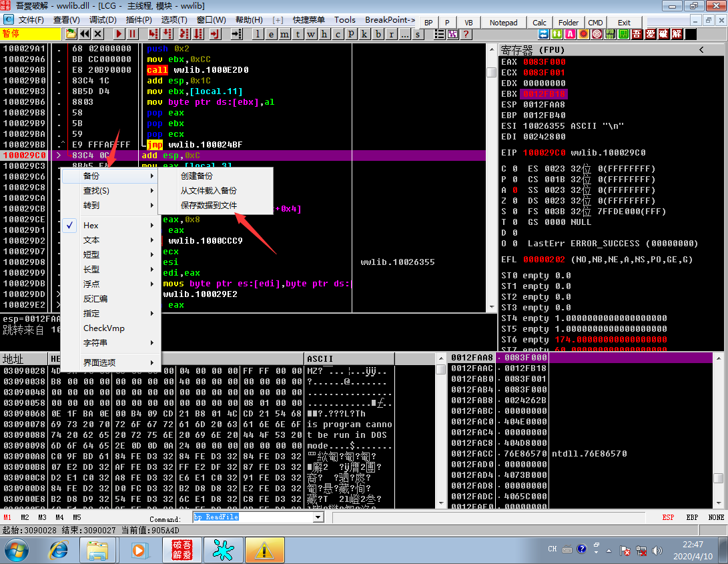Close program with the X toolbar icon
The width and height of the screenshot is (728, 564).
[98, 34]
